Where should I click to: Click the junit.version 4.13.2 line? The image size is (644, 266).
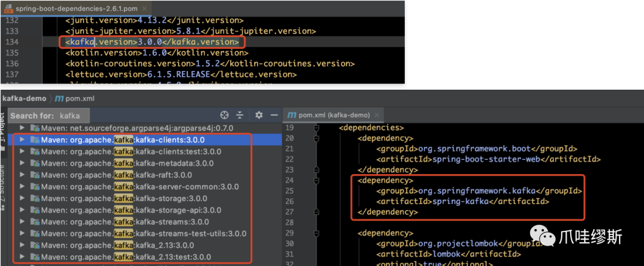pyautogui.click(x=154, y=20)
